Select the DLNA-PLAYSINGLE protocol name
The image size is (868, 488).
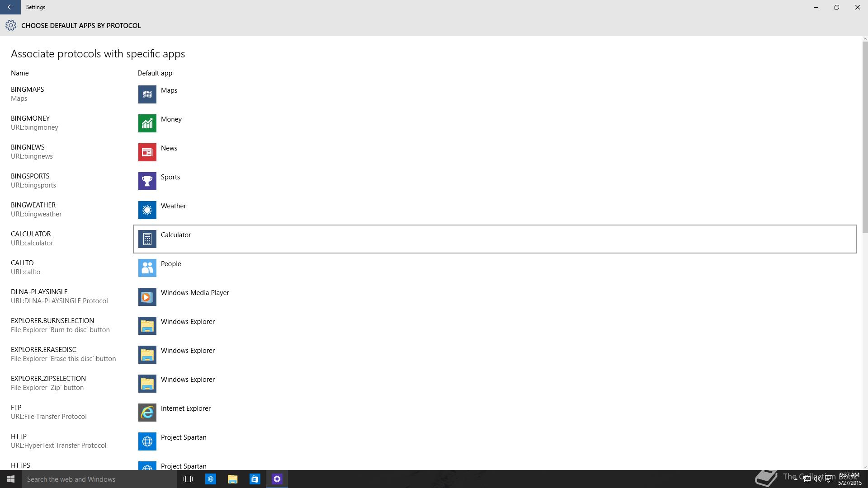(x=39, y=292)
